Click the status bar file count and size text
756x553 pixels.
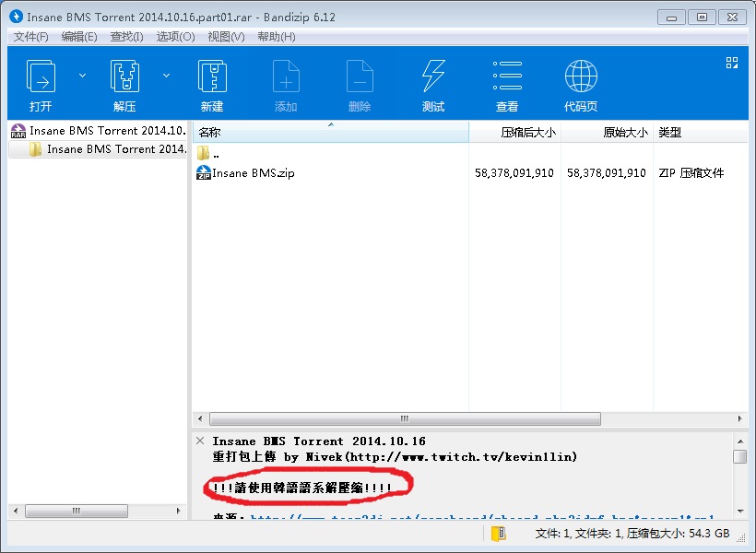point(632,534)
